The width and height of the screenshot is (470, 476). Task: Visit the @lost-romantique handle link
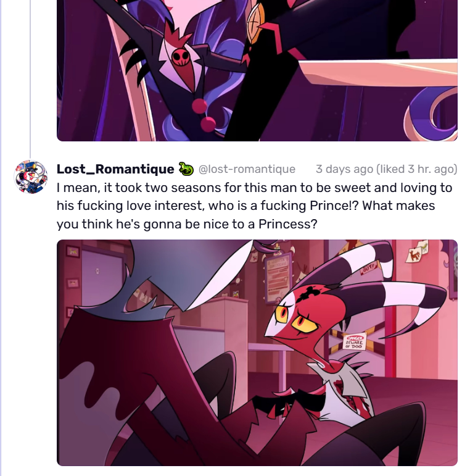247,169
